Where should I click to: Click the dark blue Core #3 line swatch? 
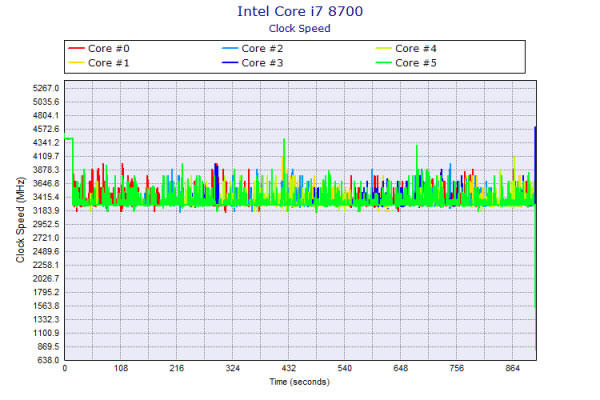230,63
